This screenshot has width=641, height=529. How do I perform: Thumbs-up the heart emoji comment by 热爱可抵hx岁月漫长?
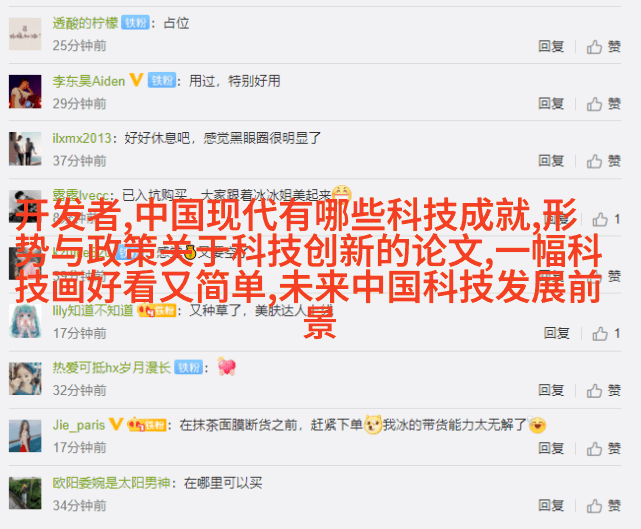pos(603,390)
